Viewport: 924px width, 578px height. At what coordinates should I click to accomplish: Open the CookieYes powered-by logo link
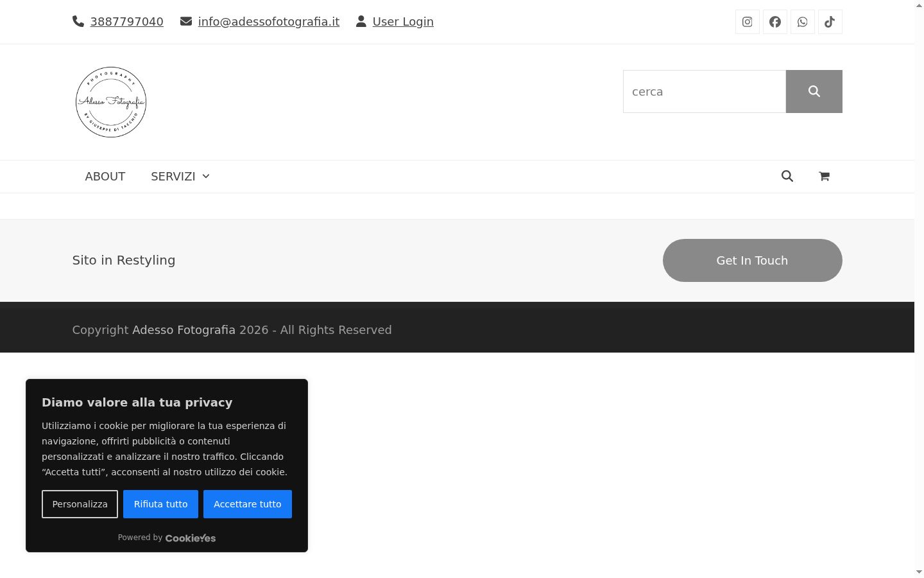click(x=191, y=538)
